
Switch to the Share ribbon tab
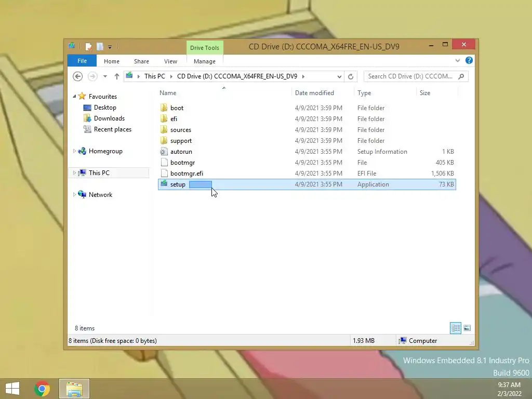(x=141, y=61)
